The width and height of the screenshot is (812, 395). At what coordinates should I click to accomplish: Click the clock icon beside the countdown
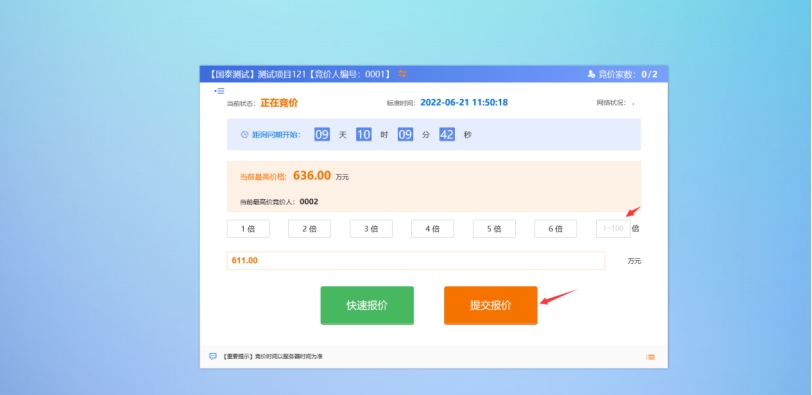click(245, 135)
